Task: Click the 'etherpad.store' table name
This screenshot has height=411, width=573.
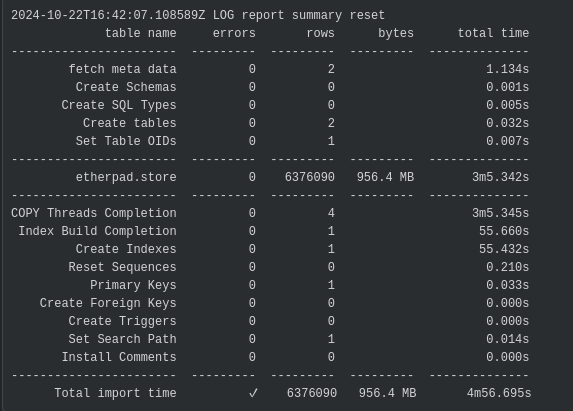Action: pos(126,177)
